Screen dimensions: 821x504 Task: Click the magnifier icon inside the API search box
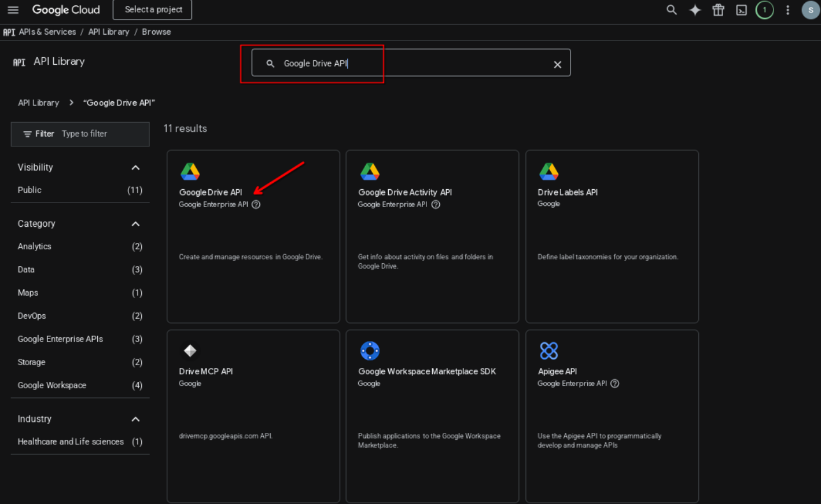coord(270,64)
